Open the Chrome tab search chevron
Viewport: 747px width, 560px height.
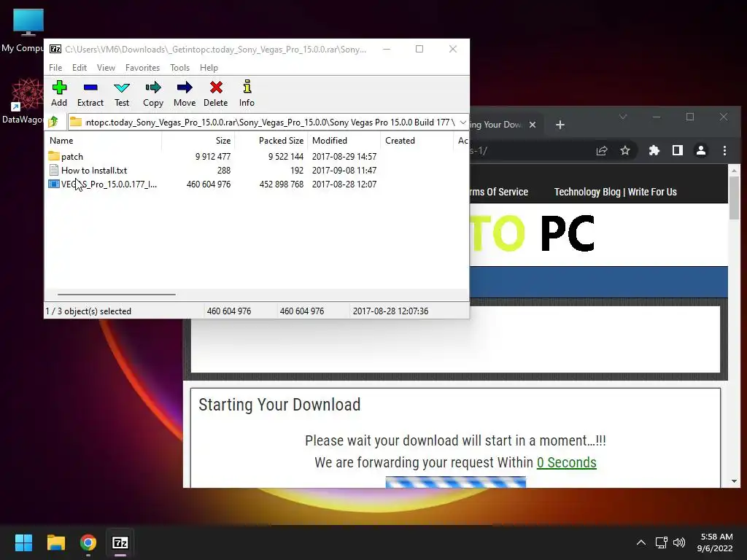(x=623, y=117)
